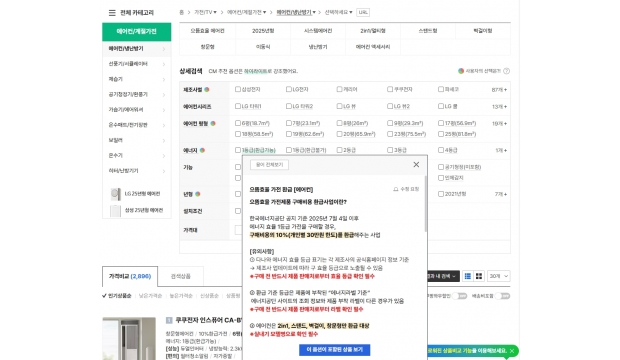Check the 2등급 energy option
The height and width of the screenshot is (360, 620).
click(x=339, y=150)
